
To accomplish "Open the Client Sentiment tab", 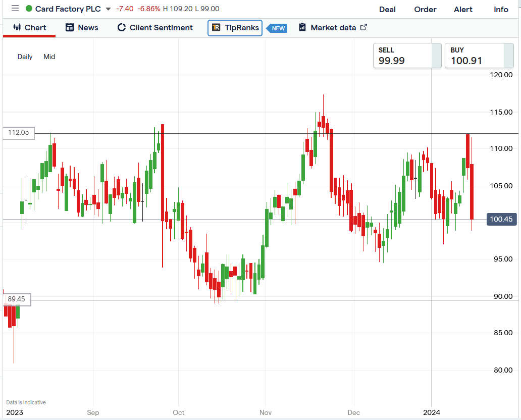I will (155, 28).
